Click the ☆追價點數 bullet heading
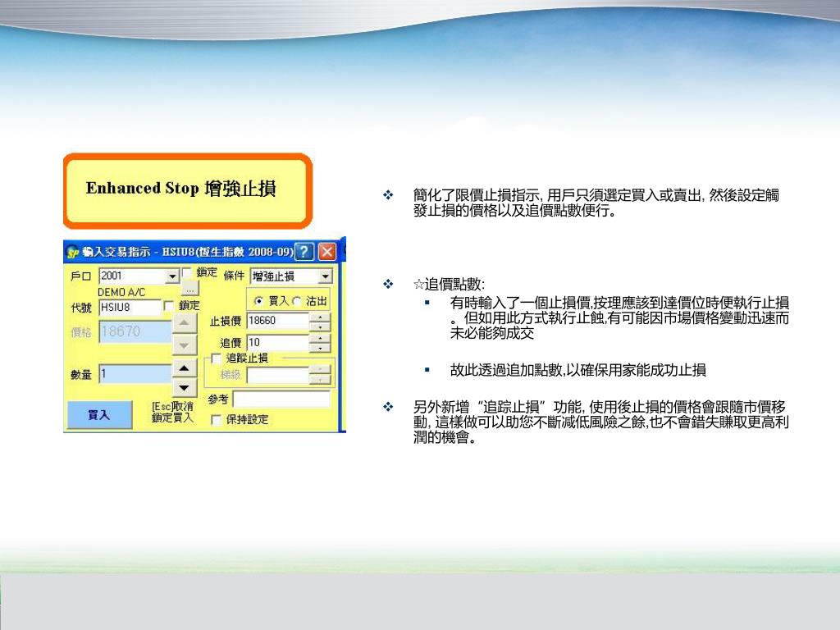Screen dimensions: 840x630 tap(449, 285)
